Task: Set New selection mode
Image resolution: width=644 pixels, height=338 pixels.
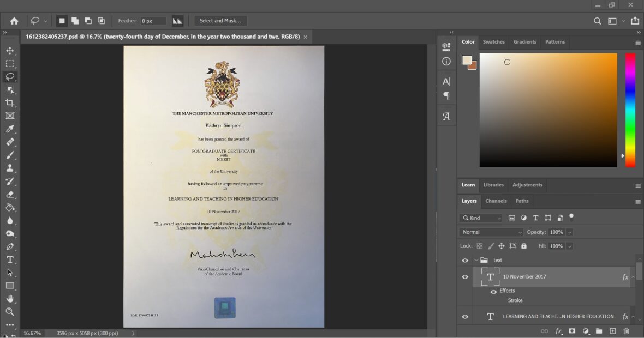Action: point(62,21)
